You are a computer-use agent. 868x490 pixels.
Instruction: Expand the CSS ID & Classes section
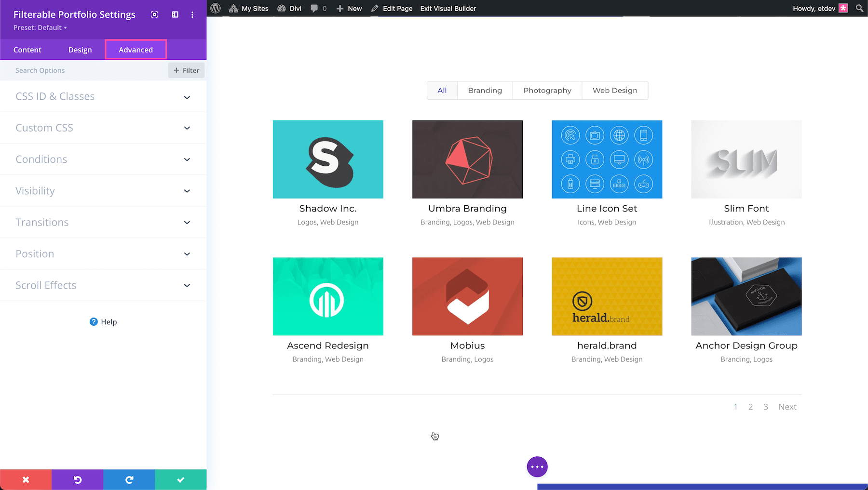click(x=103, y=96)
